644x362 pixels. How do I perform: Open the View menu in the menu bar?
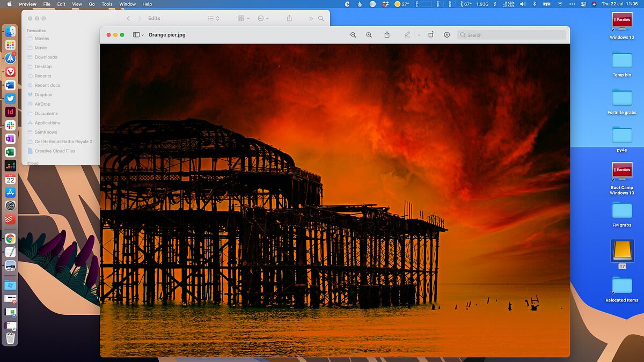[77, 4]
